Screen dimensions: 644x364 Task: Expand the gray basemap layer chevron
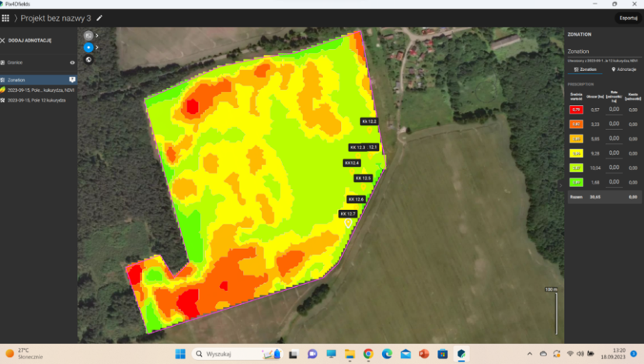pyautogui.click(x=97, y=36)
